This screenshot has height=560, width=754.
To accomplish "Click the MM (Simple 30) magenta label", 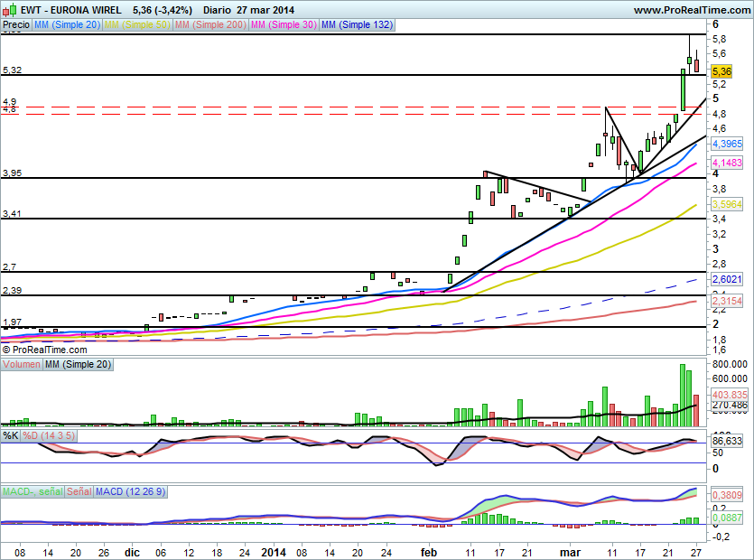I will pyautogui.click(x=284, y=25).
